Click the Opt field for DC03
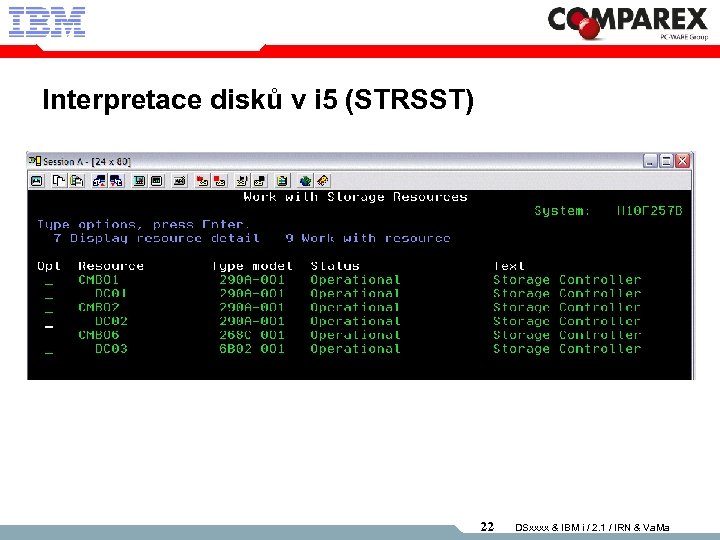Image resolution: width=720 pixels, height=540 pixels. (49, 349)
